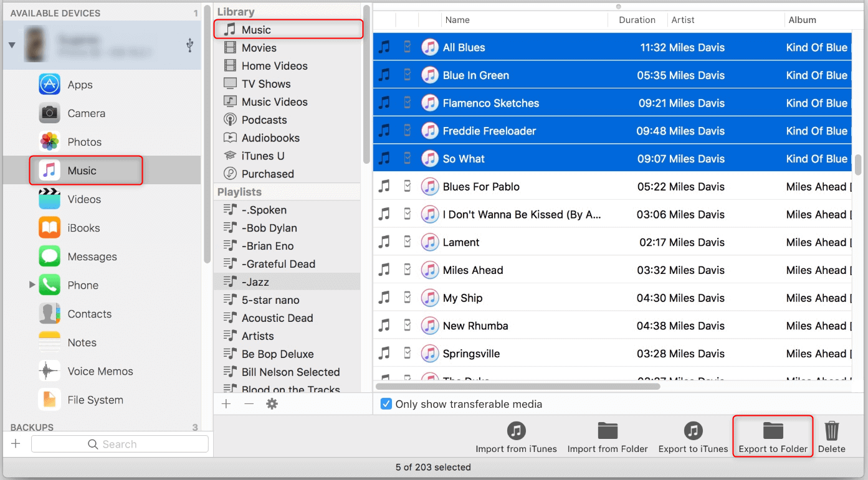Select Podcasts in the Library list

coord(264,120)
